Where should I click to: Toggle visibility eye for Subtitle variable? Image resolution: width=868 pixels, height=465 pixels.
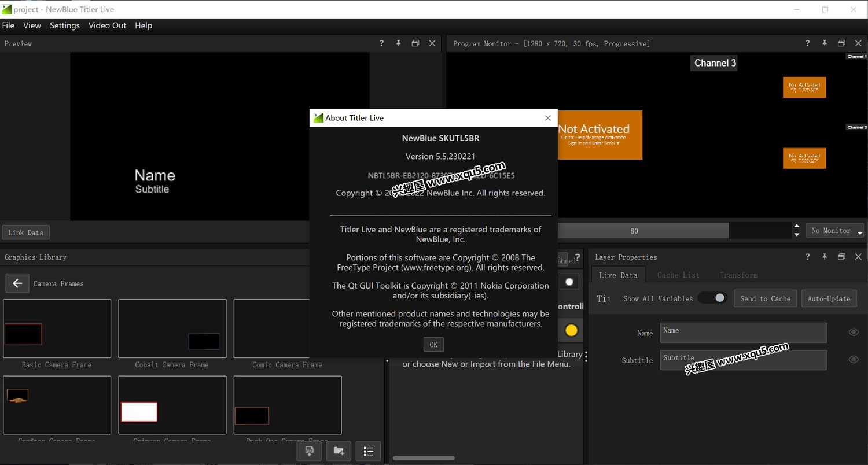pos(853,360)
